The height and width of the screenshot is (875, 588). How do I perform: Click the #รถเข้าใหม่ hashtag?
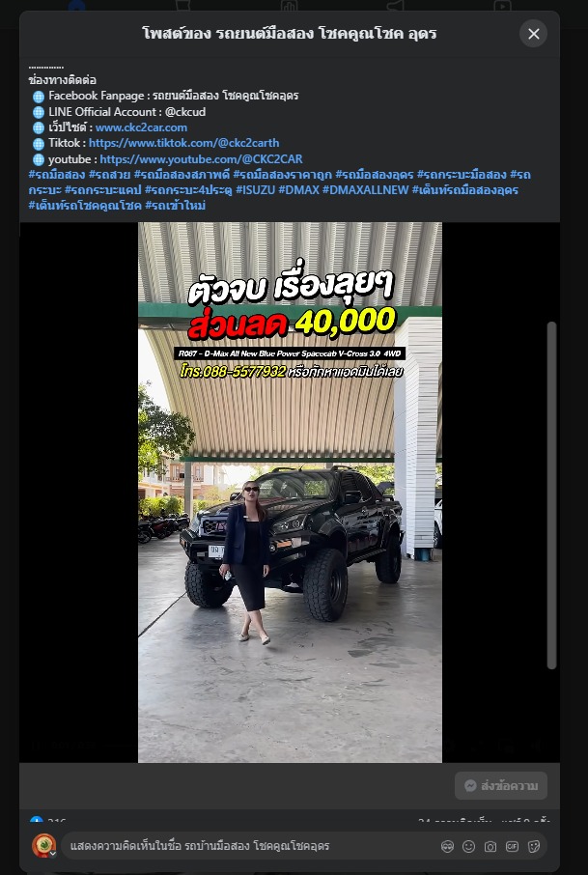(175, 206)
